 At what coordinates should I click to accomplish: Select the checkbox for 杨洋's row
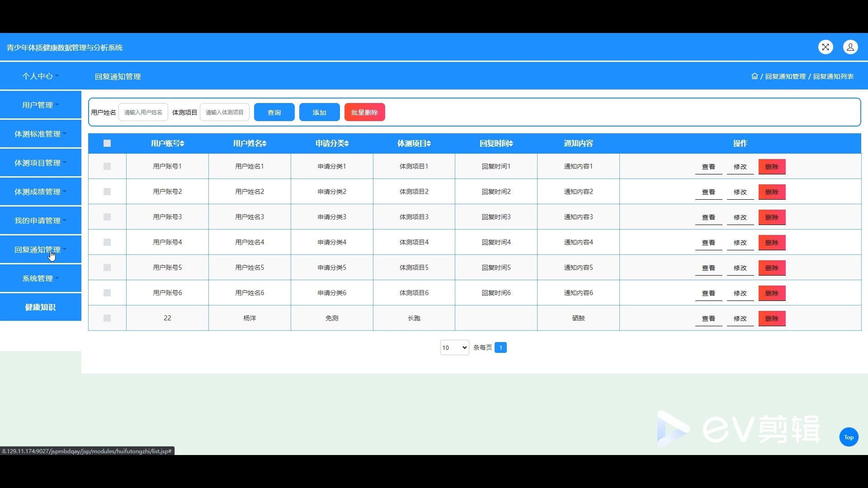click(107, 318)
